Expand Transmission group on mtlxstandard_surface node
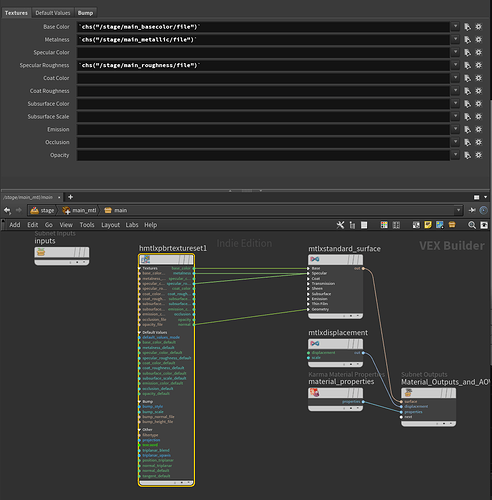492x500 pixels. click(309, 284)
